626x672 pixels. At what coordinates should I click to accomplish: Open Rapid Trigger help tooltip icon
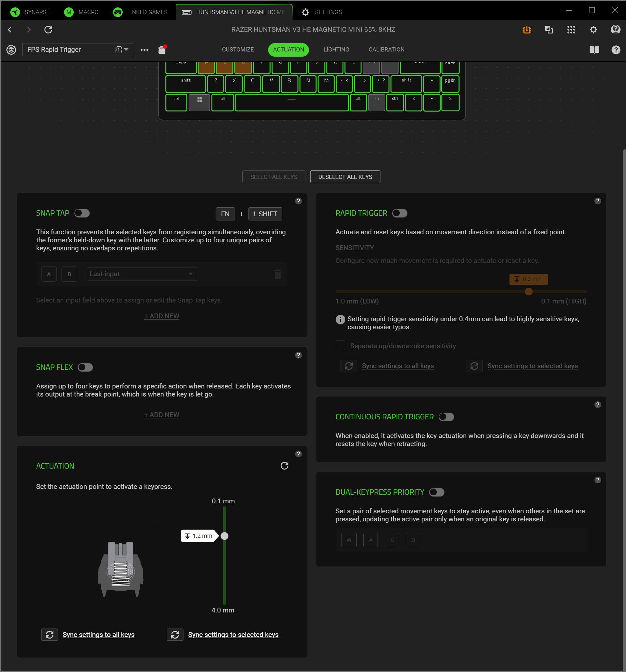click(x=598, y=201)
